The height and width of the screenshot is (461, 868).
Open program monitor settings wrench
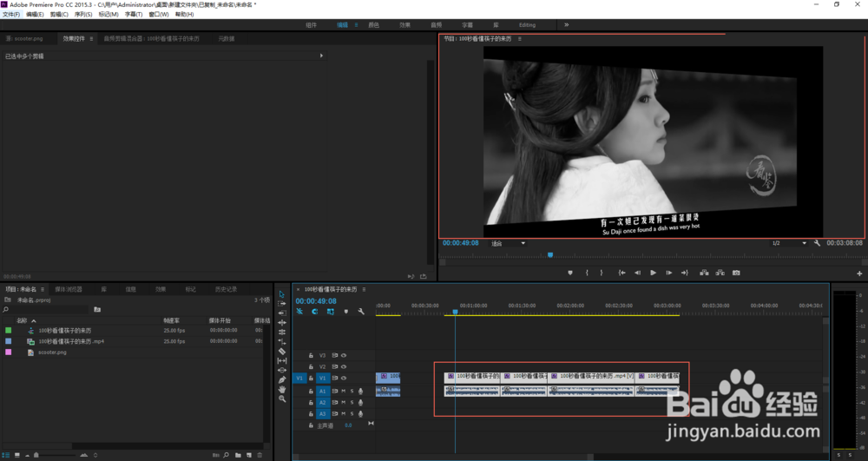817,243
